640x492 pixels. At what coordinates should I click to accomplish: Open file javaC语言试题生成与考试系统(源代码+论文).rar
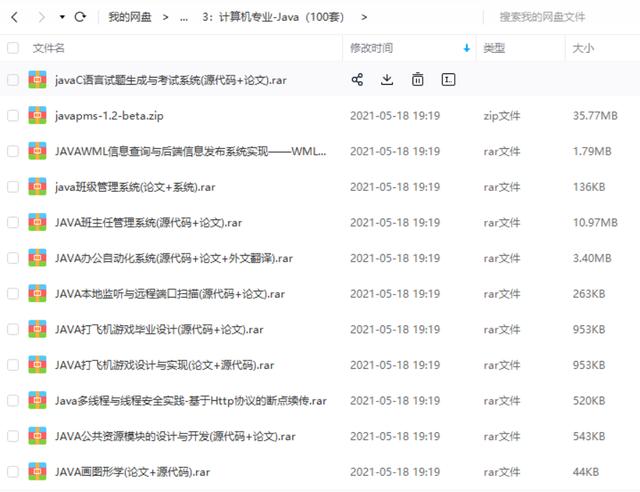[x=171, y=80]
